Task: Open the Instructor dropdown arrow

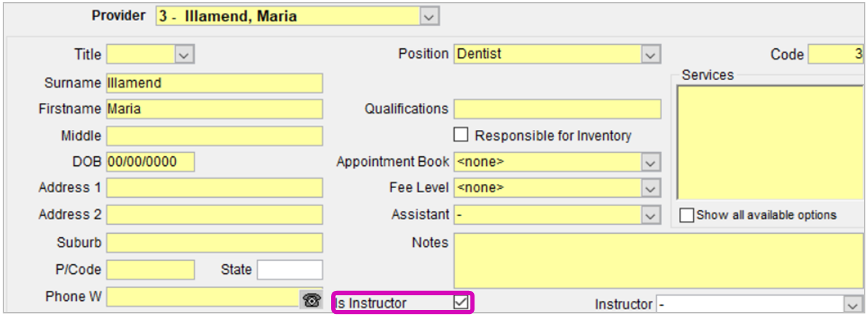Action: [852, 304]
